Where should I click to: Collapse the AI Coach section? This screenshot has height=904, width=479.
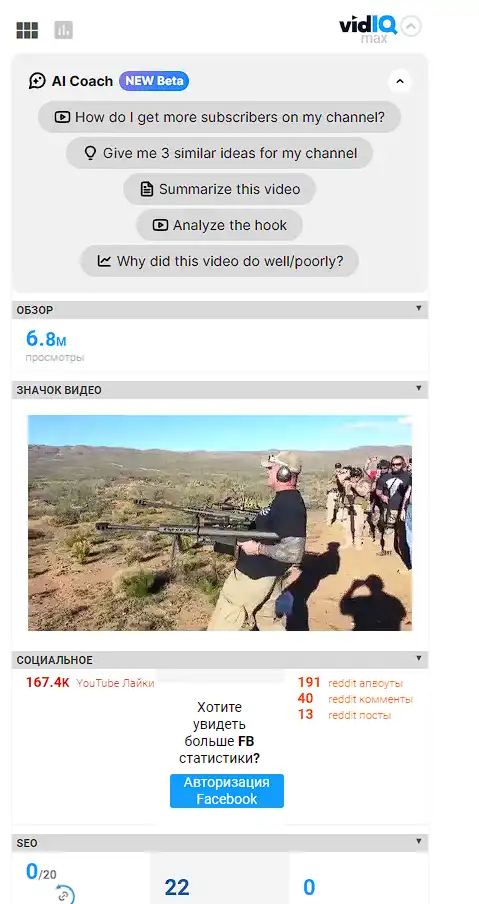click(400, 81)
